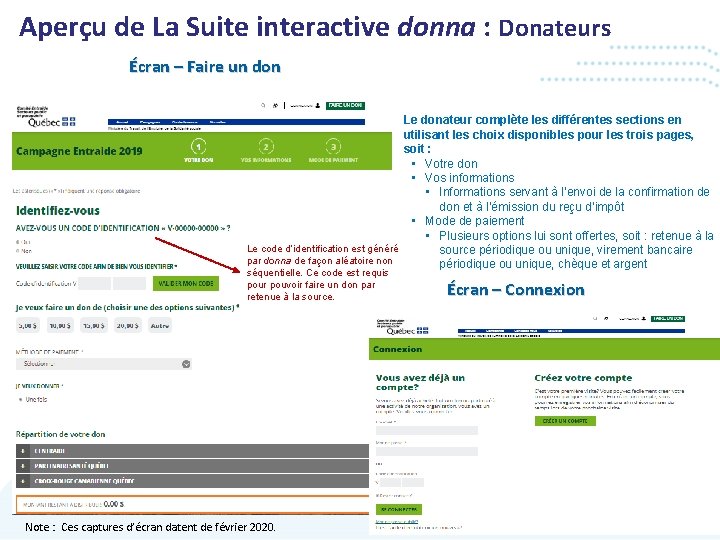Click first code field on Connexion screen

click(x=390, y=483)
